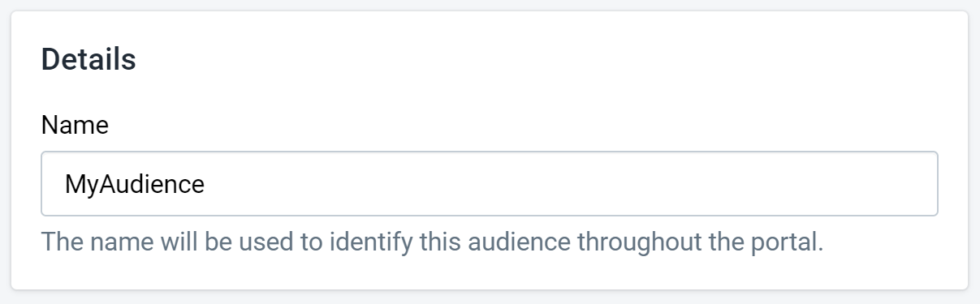Focus the field containing MyAudience

pyautogui.click(x=490, y=183)
